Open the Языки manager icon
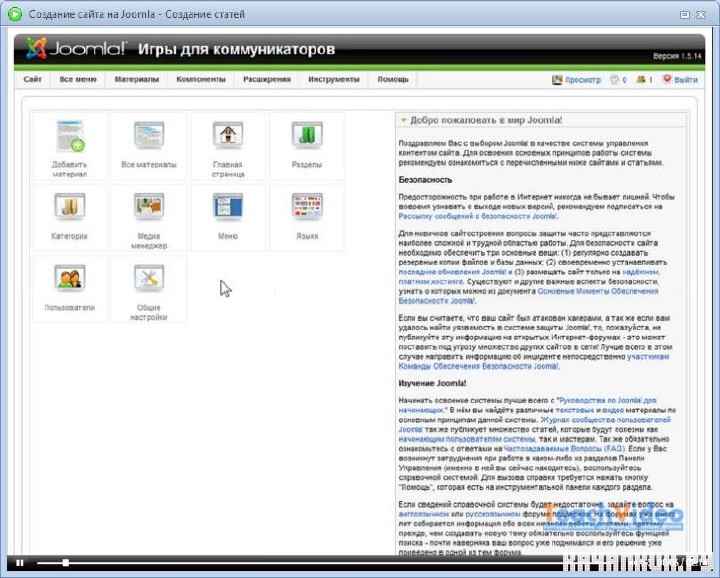The height and width of the screenshot is (578, 720). point(307,218)
